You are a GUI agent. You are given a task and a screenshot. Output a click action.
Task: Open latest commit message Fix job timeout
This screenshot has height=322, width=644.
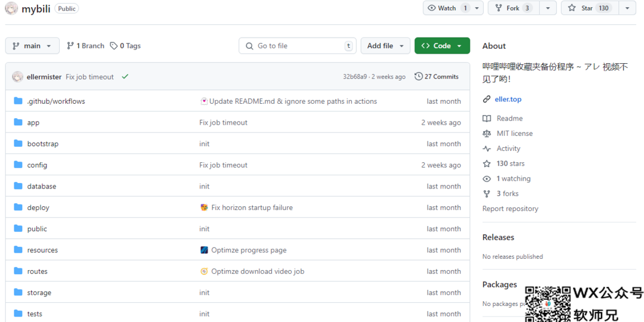click(x=89, y=77)
